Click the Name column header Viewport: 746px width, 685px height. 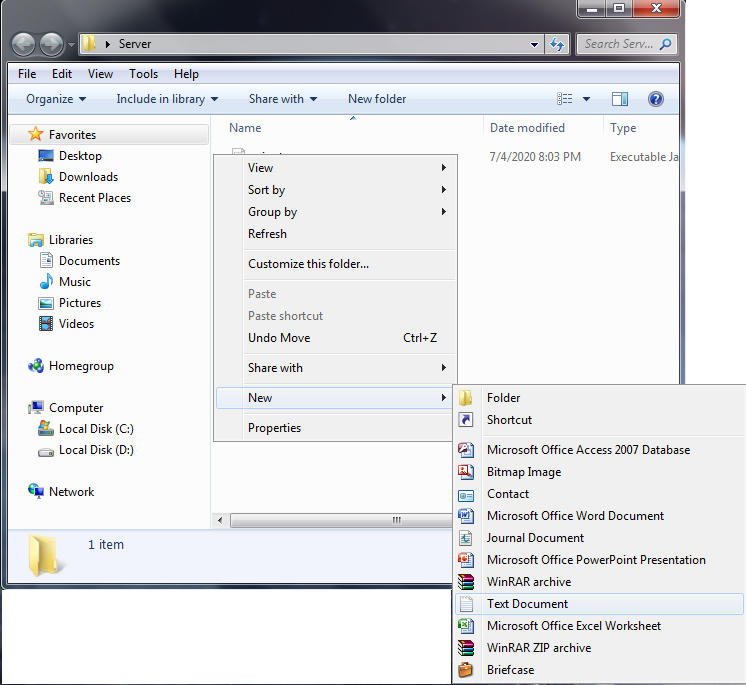245,127
